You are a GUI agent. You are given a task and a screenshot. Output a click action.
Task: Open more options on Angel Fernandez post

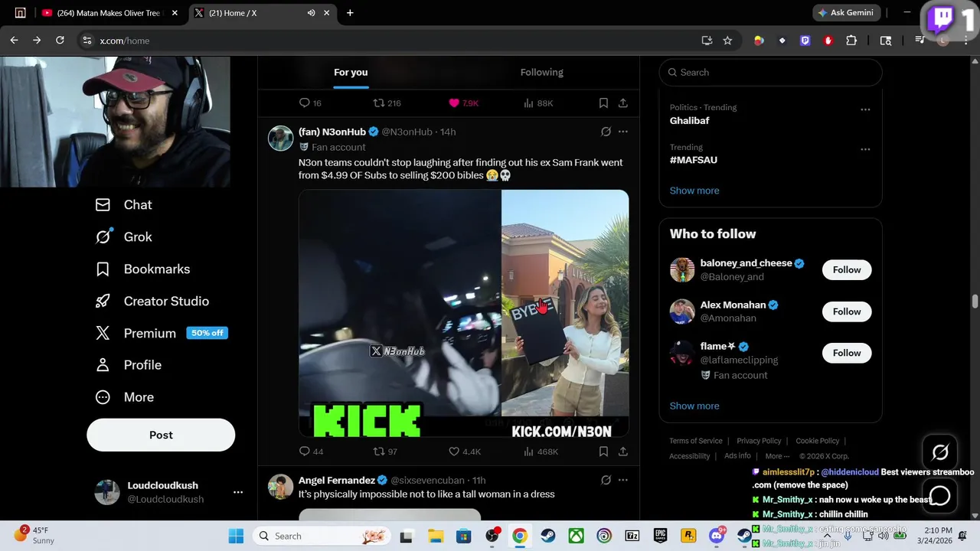[623, 480]
